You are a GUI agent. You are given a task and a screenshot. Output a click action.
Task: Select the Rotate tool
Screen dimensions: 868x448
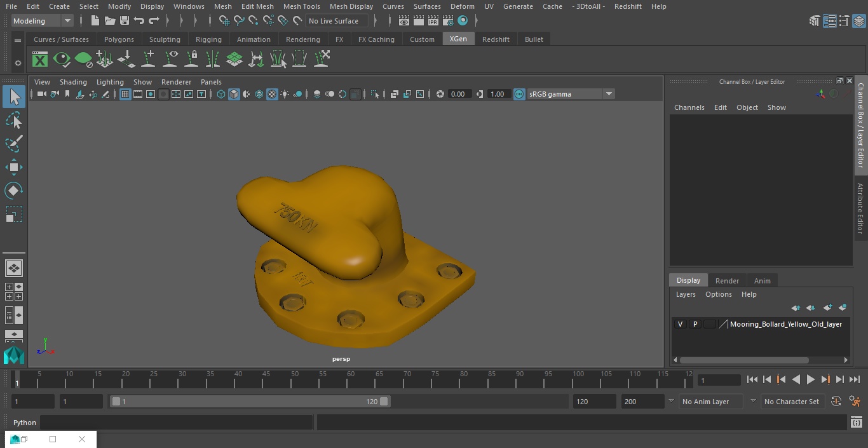[14, 191]
